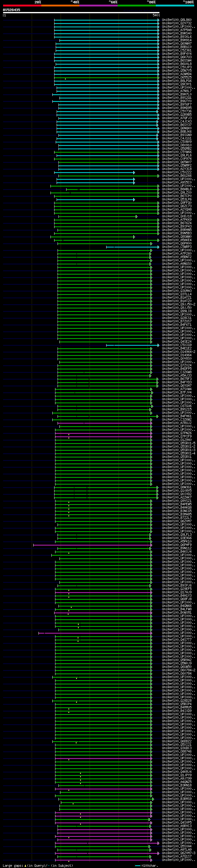Viewport: 197px width, 868px height.
Task: Click the orange ~40% identity legend segment
Action: [60, 6]
